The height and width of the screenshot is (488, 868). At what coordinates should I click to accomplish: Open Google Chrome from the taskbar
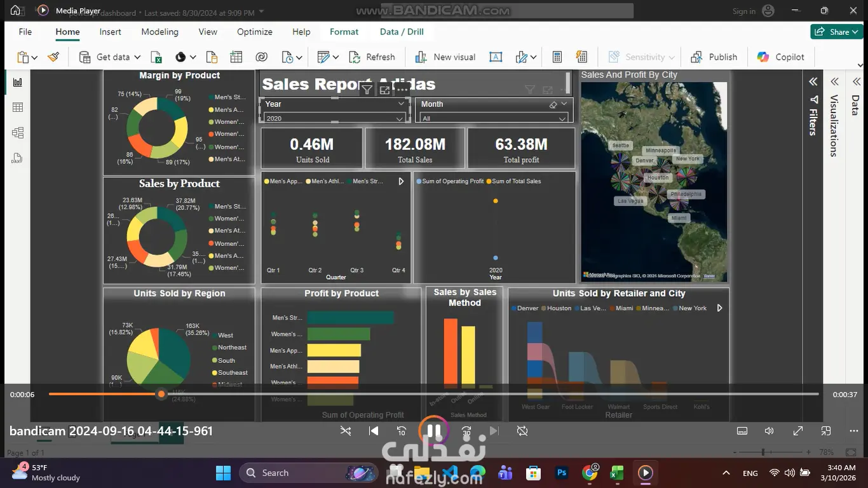coord(589,473)
